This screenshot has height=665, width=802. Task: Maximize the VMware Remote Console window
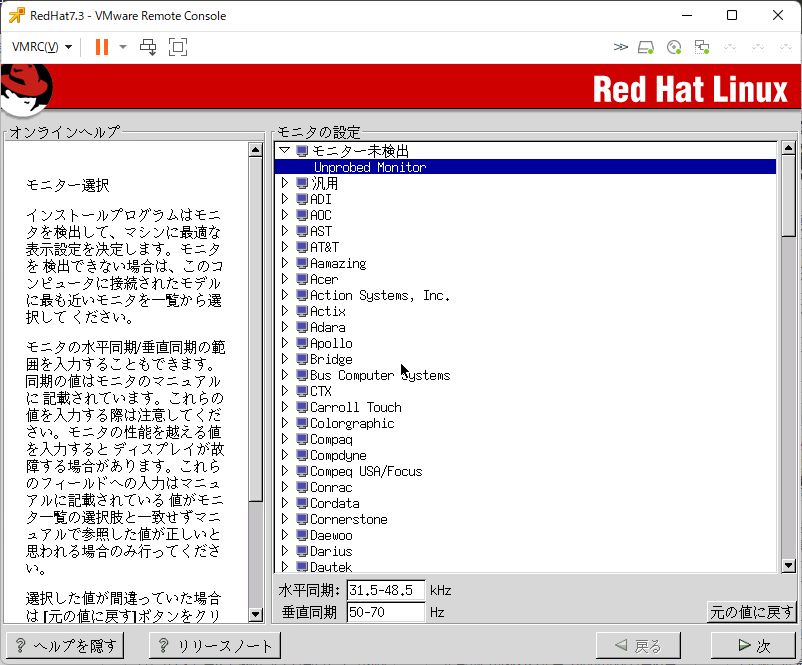732,15
